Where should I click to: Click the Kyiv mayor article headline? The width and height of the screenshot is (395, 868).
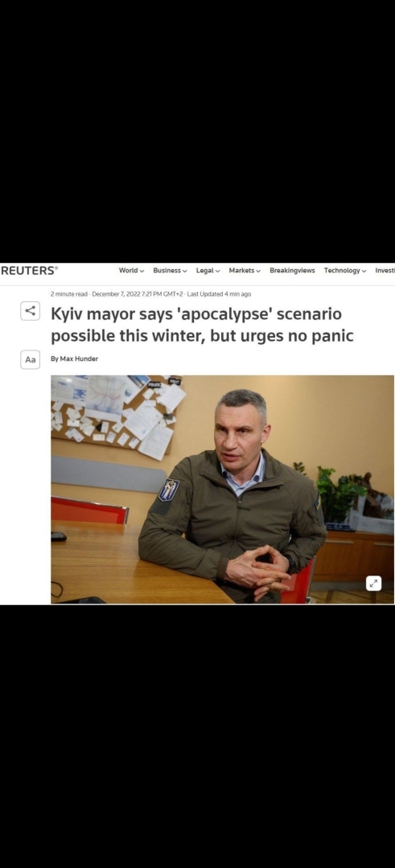(x=202, y=325)
